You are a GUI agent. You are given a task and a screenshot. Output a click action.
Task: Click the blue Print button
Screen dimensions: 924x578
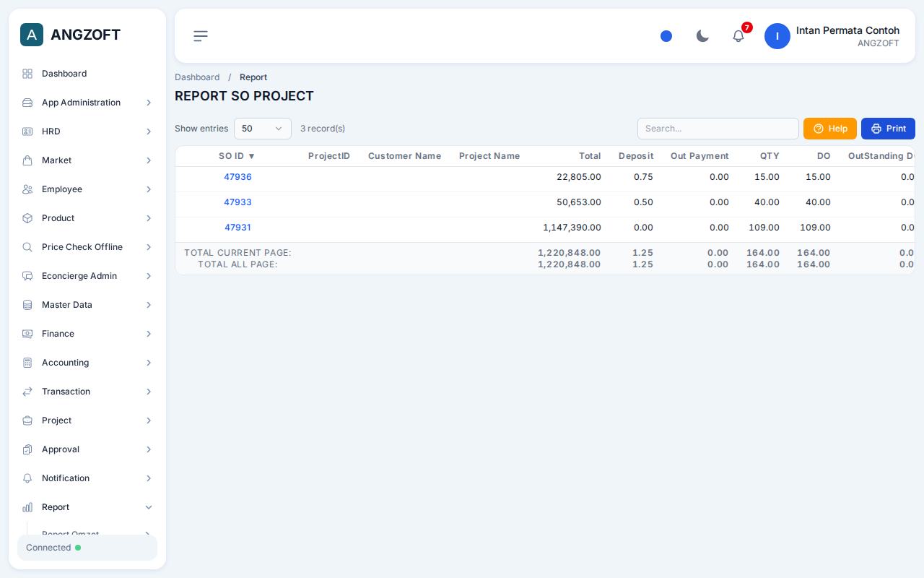coord(888,129)
